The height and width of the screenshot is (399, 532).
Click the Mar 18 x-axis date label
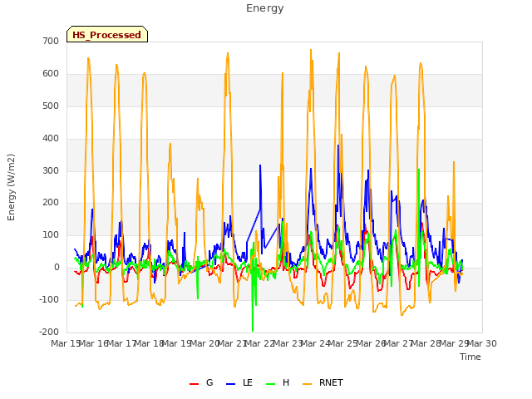click(149, 343)
